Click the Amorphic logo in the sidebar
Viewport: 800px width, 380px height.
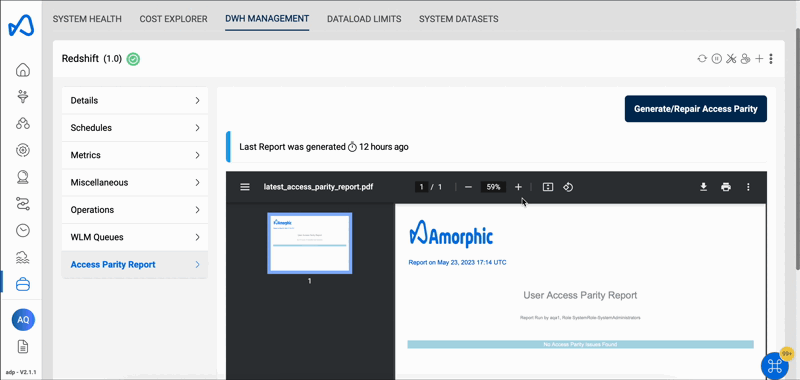click(21, 26)
